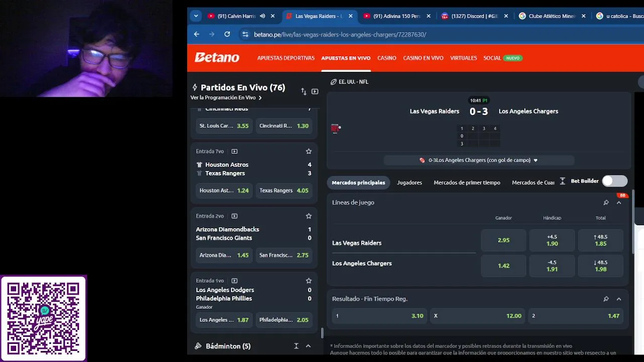Pin the Resultado - Fin Tiempo Reg. market

point(606,299)
